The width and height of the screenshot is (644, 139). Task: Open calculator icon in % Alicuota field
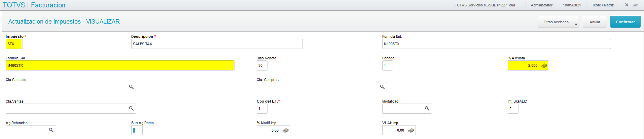click(544, 65)
